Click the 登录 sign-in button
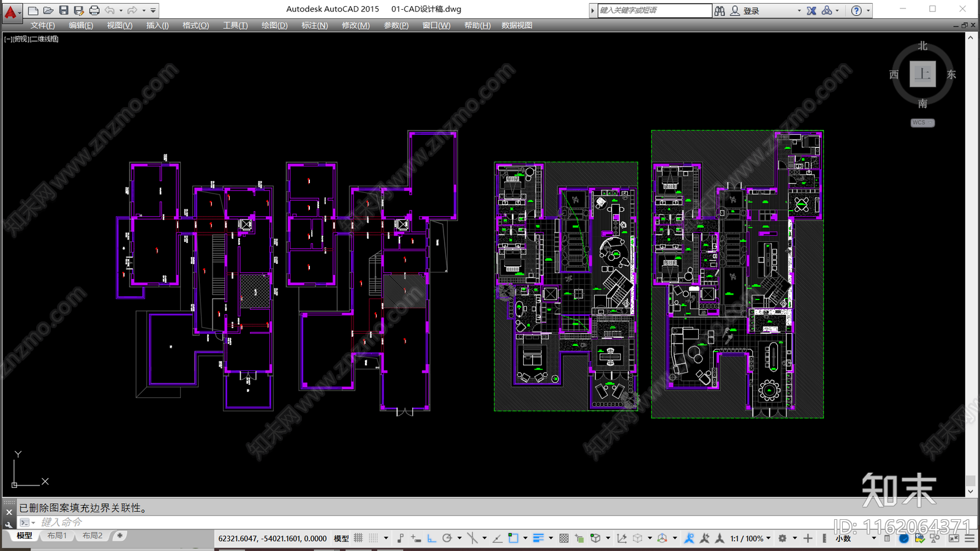Viewport: 980px width, 551px height. 752,10
